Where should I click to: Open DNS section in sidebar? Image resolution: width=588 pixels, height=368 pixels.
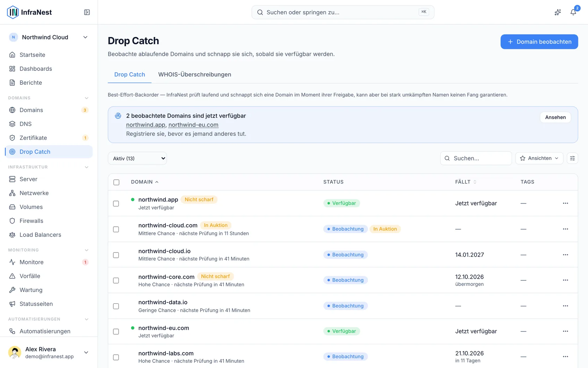pos(49,124)
